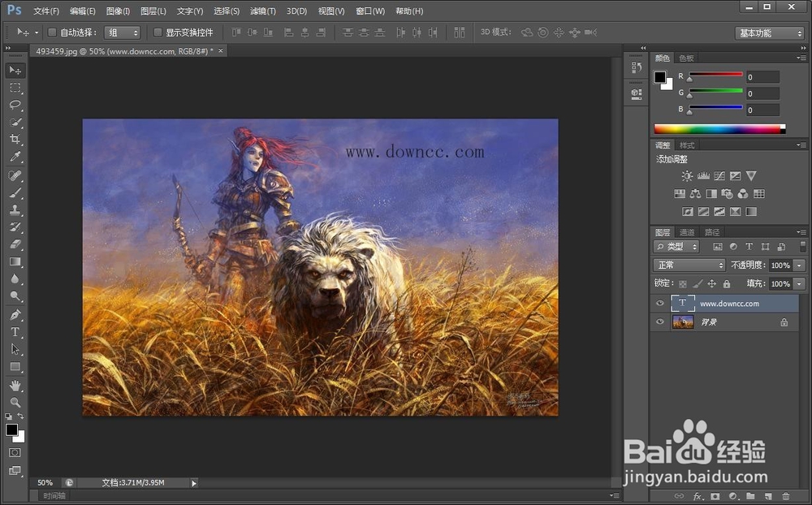Select the Move tool in toolbox
This screenshot has height=505, width=812.
[x=15, y=71]
